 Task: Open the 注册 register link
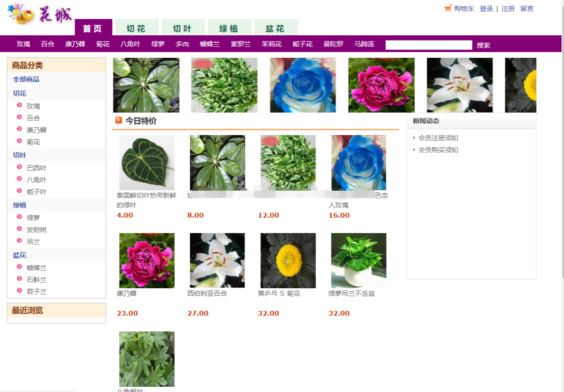[508, 8]
